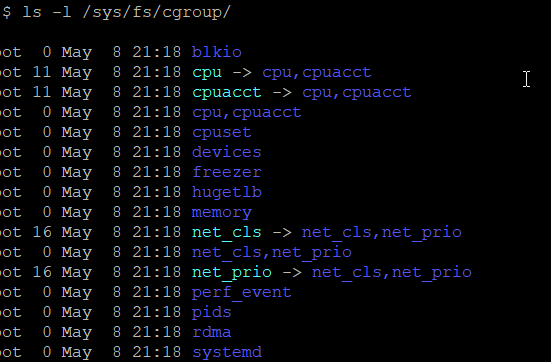Click the standalone cpu,cpuacct directory entry

[x=246, y=112]
